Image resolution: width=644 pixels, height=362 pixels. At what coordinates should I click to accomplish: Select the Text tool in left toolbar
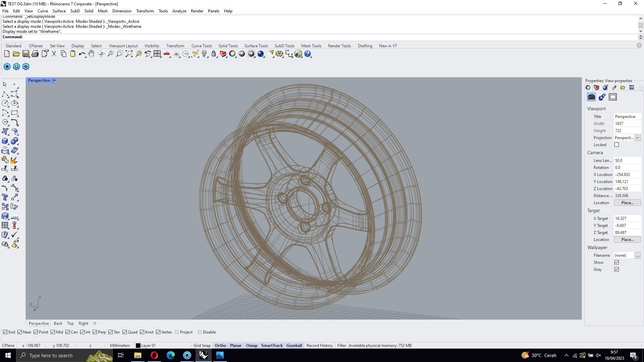pos(5,197)
